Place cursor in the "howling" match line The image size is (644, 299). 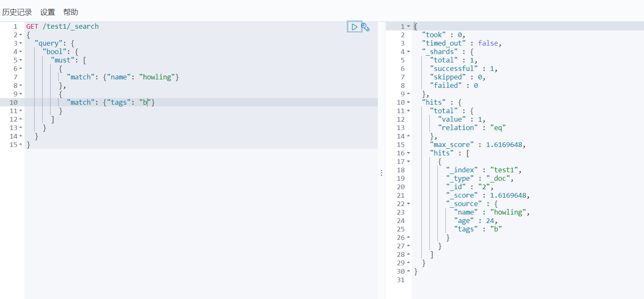(123, 77)
